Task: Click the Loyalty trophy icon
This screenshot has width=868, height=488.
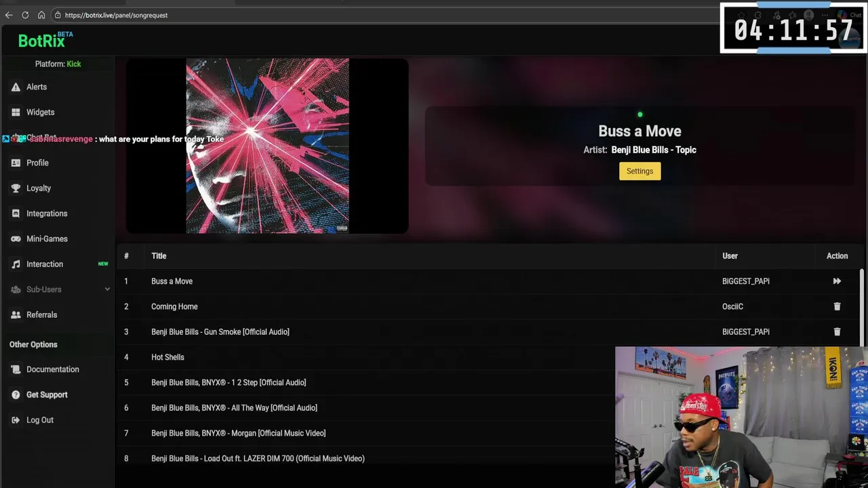Action: (x=16, y=188)
